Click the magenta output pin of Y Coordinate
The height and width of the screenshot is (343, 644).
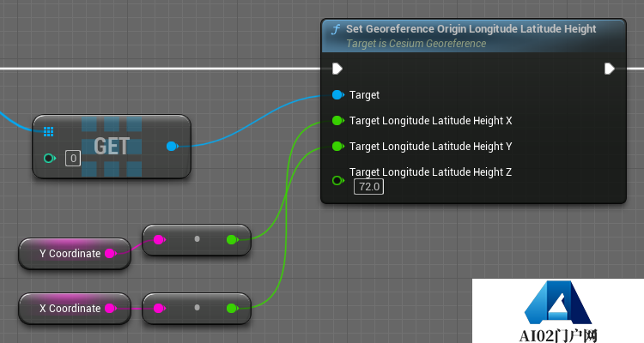pyautogui.click(x=110, y=254)
